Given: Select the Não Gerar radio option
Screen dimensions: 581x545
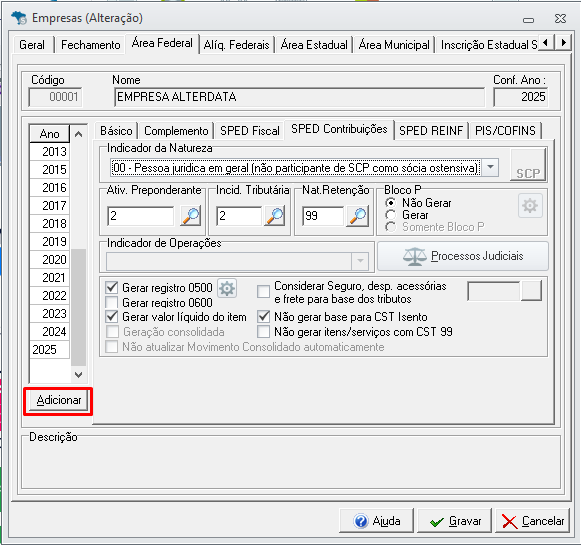Looking at the screenshot, I should coord(390,203).
